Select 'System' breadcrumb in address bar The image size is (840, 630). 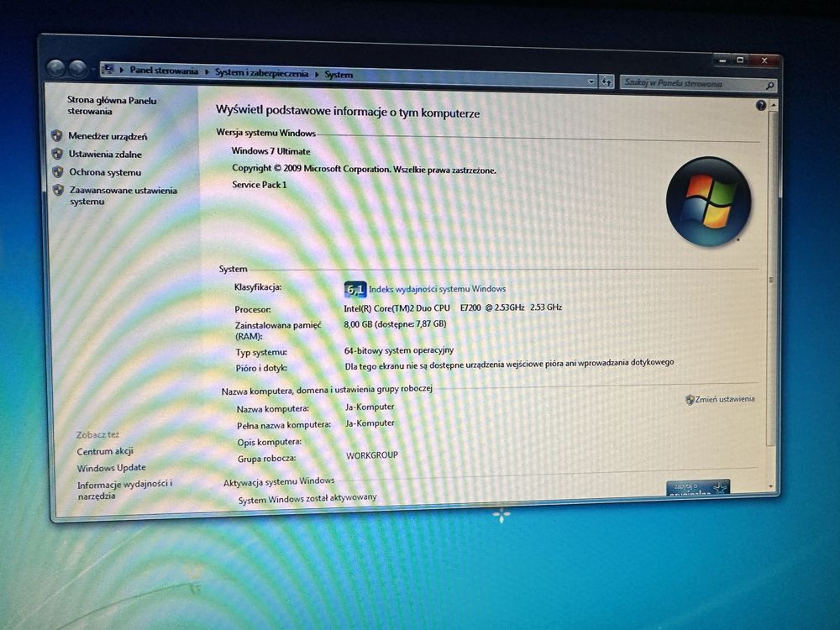pyautogui.click(x=338, y=75)
